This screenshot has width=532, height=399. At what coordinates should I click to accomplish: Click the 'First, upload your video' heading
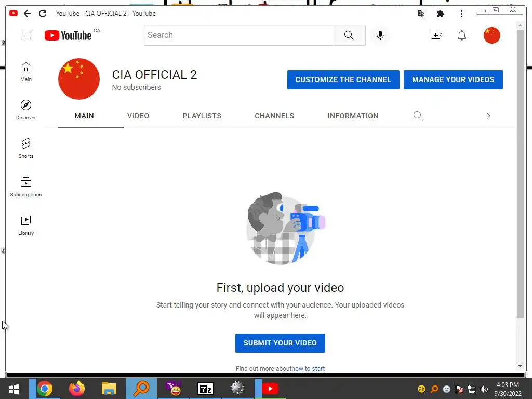click(x=280, y=288)
